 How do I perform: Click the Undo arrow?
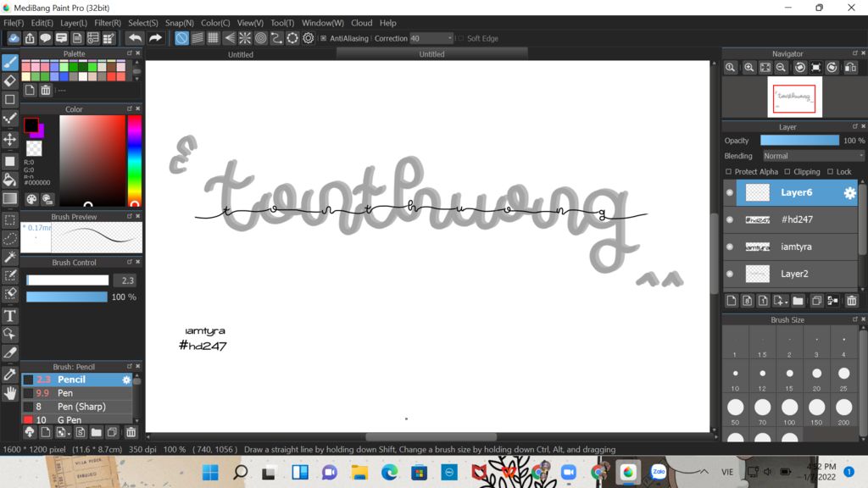pos(135,38)
